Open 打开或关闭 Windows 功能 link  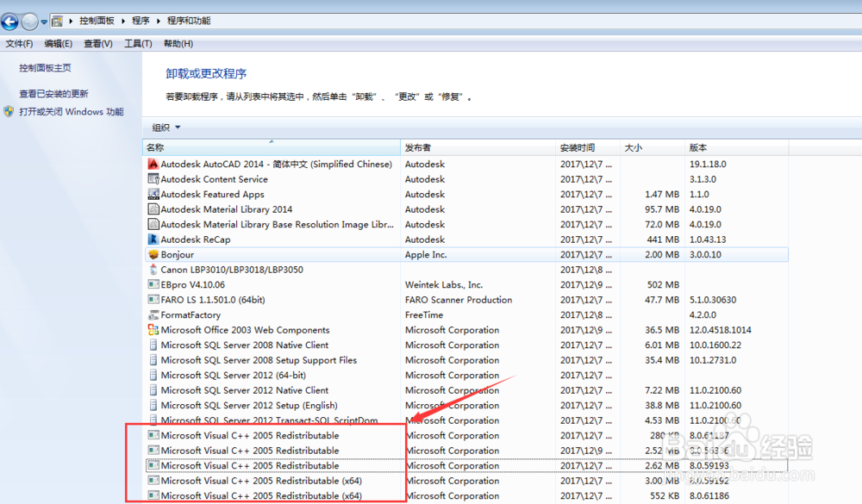[72, 112]
